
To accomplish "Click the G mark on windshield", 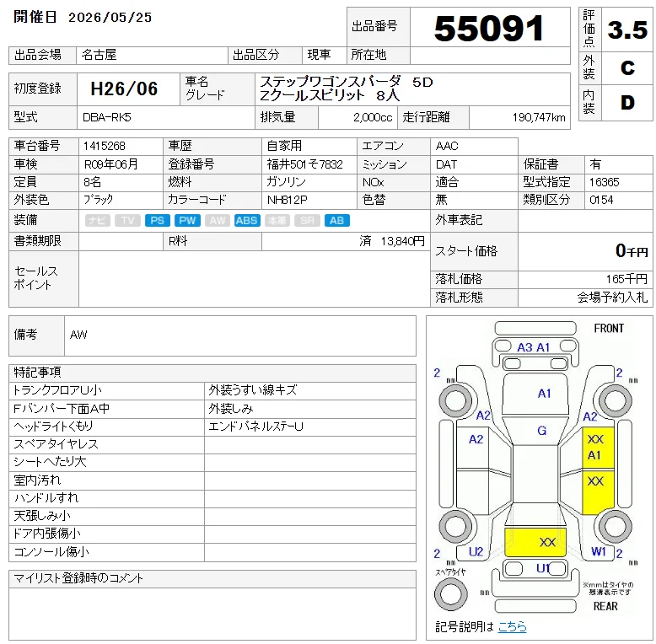I will (x=541, y=430).
